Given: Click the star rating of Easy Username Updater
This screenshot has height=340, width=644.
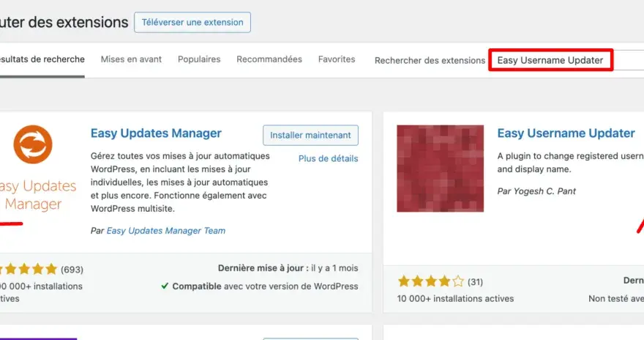Looking at the screenshot, I should pyautogui.click(x=431, y=281).
